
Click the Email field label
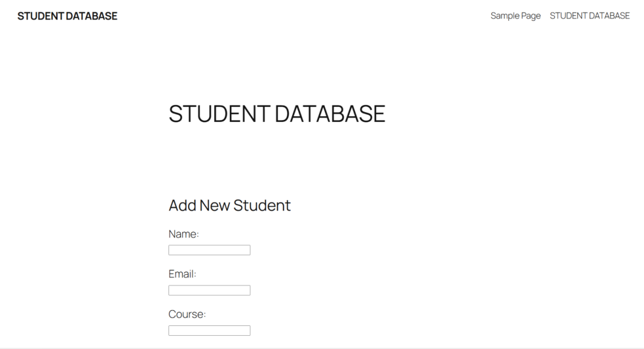182,274
